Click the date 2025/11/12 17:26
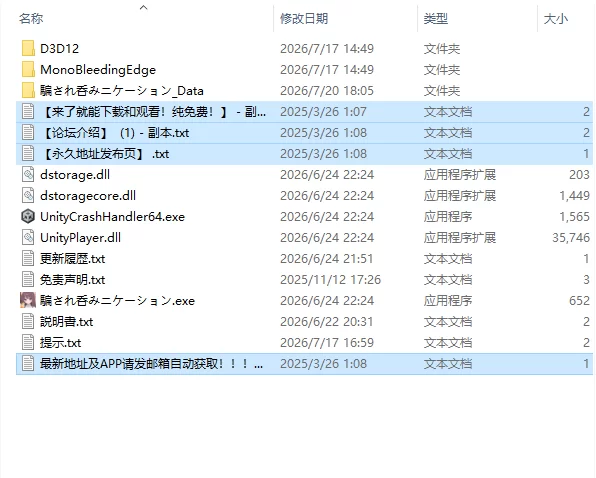This screenshot has height=478, width=596. click(x=330, y=280)
